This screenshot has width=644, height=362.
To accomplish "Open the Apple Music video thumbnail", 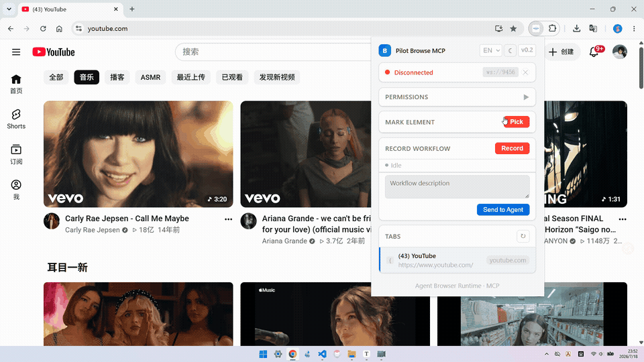I will coord(335,314).
